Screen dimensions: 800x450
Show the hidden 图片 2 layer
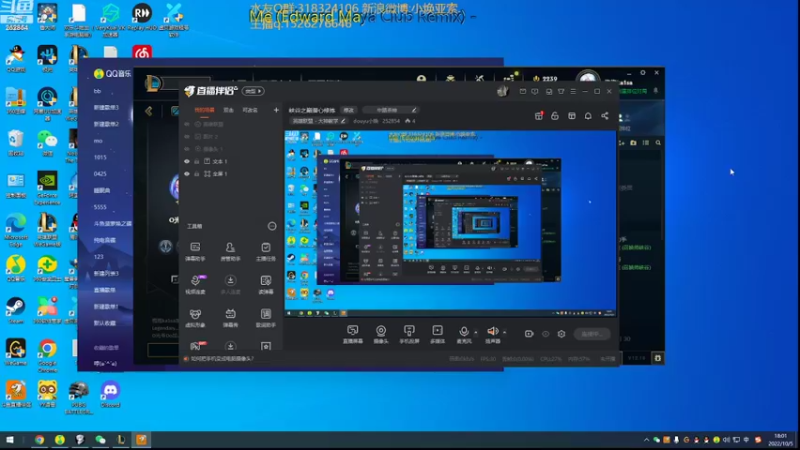(187, 137)
